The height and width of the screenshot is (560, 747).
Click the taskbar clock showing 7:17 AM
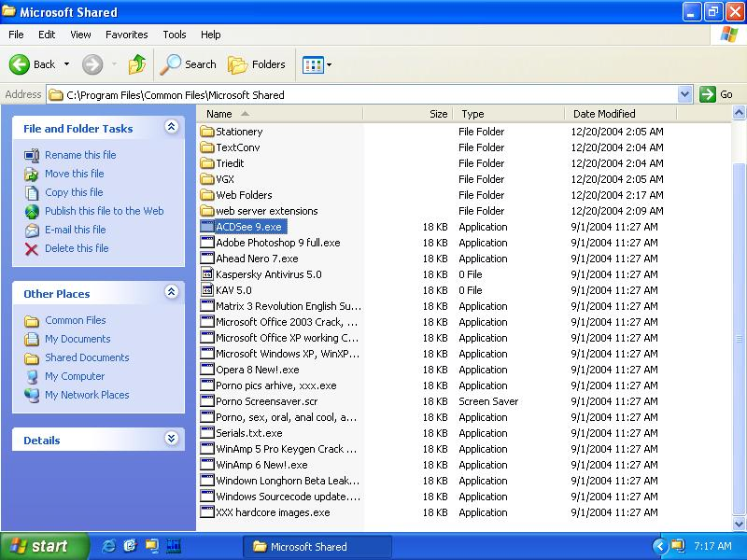pyautogui.click(x=712, y=546)
